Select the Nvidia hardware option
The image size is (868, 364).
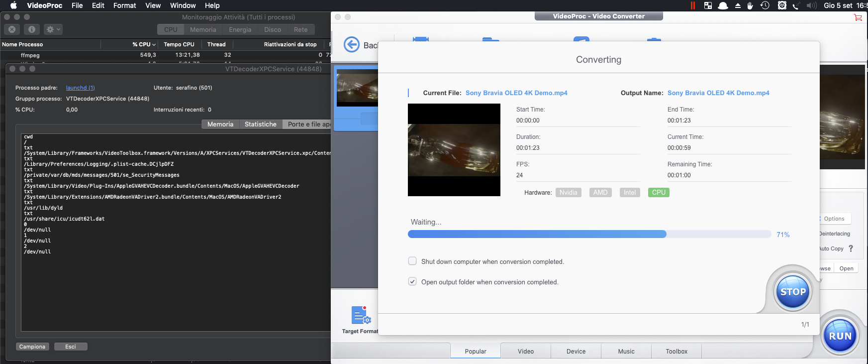[x=568, y=193]
